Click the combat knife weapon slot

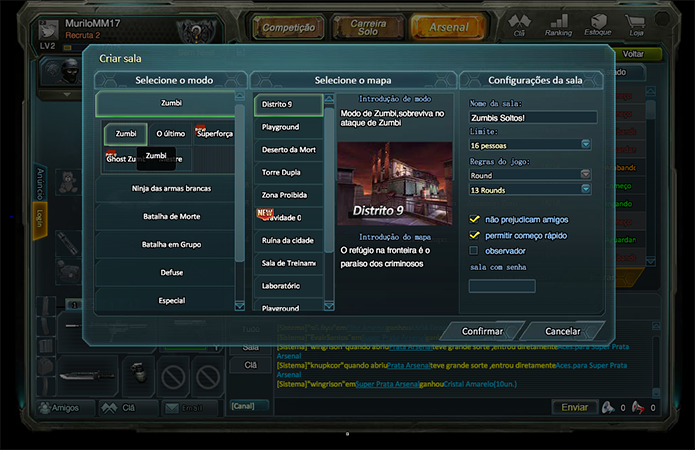pyautogui.click(x=87, y=376)
